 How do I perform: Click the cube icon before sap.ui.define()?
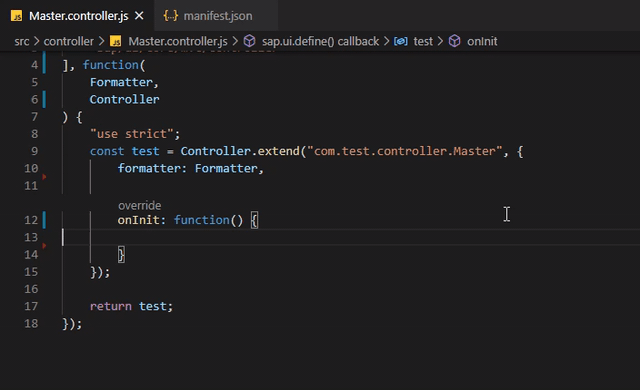pyautogui.click(x=249, y=41)
